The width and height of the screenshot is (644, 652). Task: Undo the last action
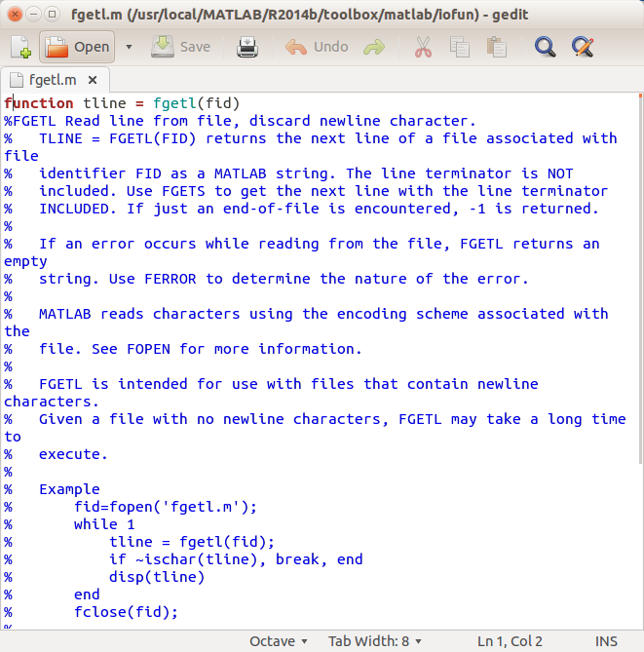point(317,47)
